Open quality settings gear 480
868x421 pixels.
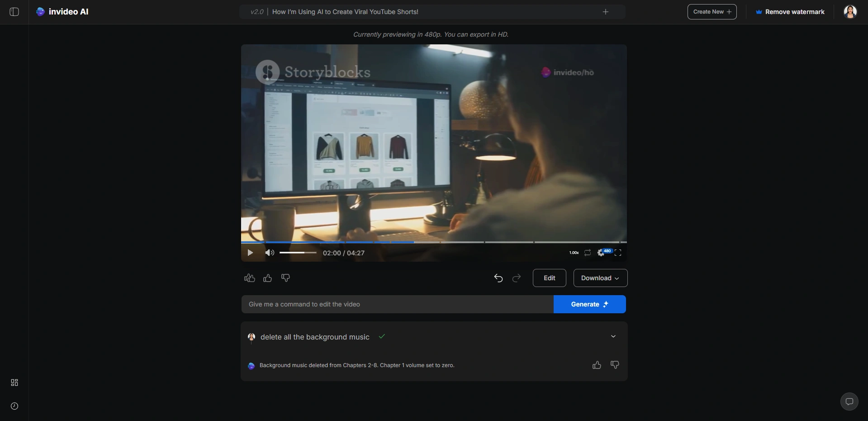coord(604,252)
